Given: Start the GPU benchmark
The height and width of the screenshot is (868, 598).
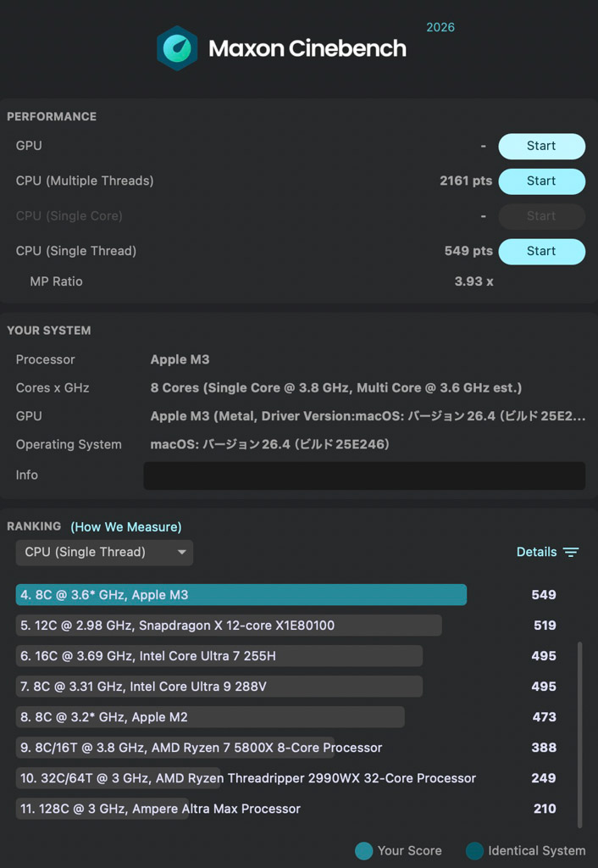Looking at the screenshot, I should click(x=541, y=146).
